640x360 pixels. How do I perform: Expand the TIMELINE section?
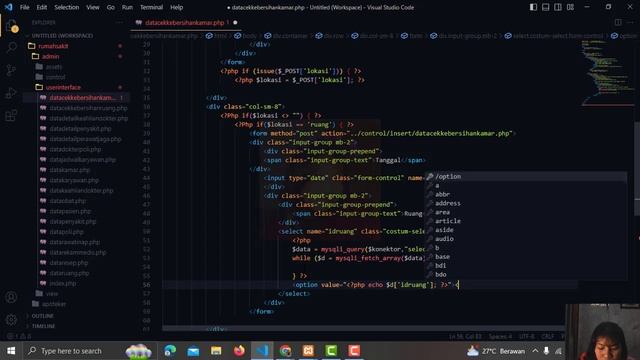point(43,326)
